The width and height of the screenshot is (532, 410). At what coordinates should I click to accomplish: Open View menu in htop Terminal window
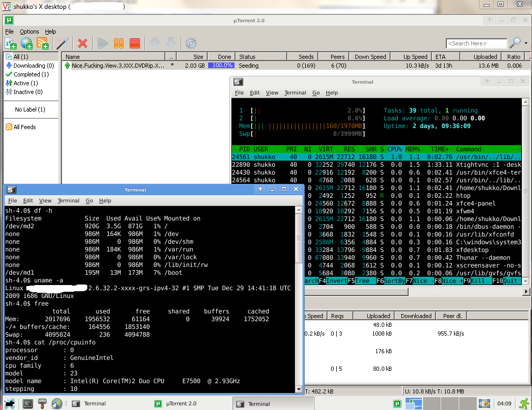(272, 92)
